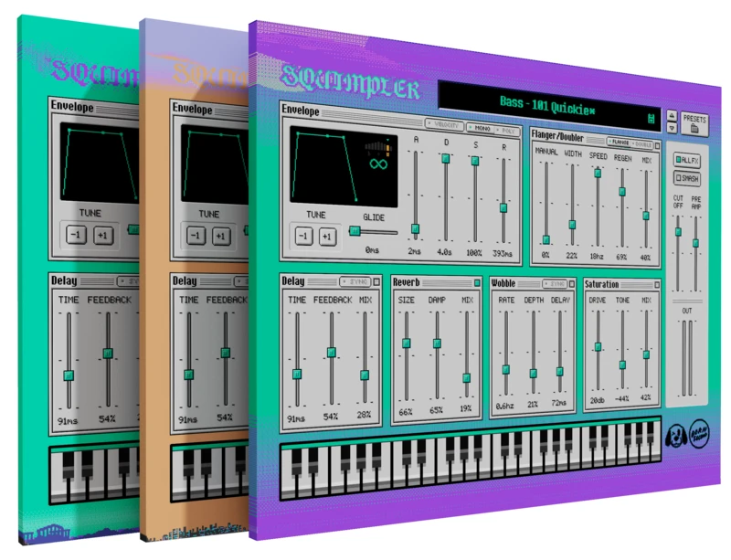The height and width of the screenshot is (560, 731).
Task: Click the CUT OFF slider handle
Action: pos(678,231)
